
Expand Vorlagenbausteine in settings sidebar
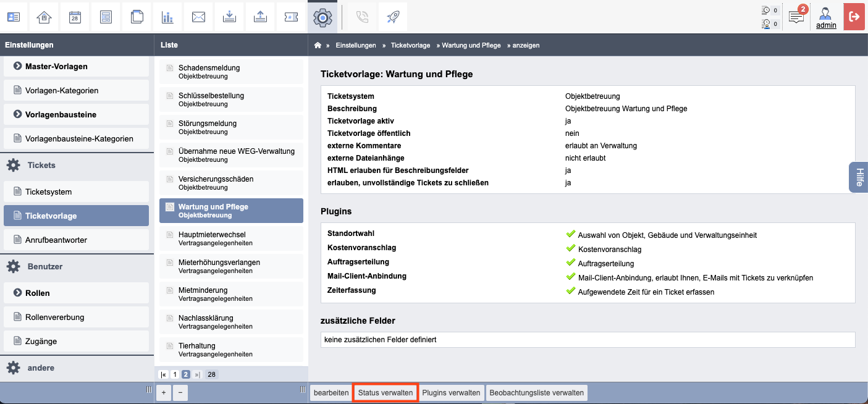pyautogui.click(x=77, y=114)
